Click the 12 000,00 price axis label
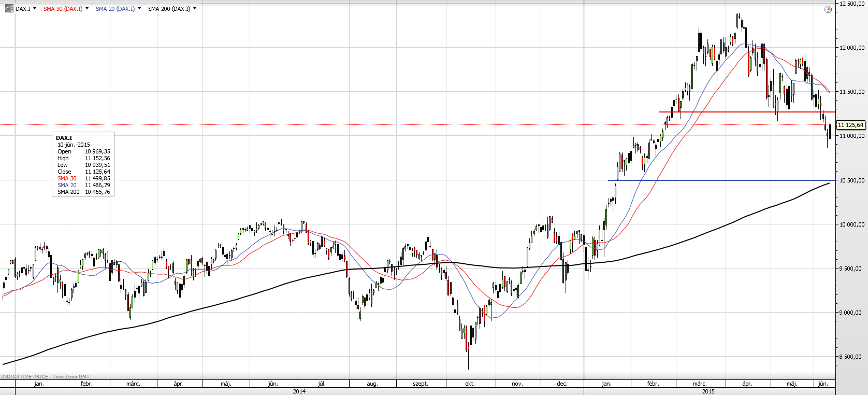The height and width of the screenshot is (395, 868). click(852, 48)
